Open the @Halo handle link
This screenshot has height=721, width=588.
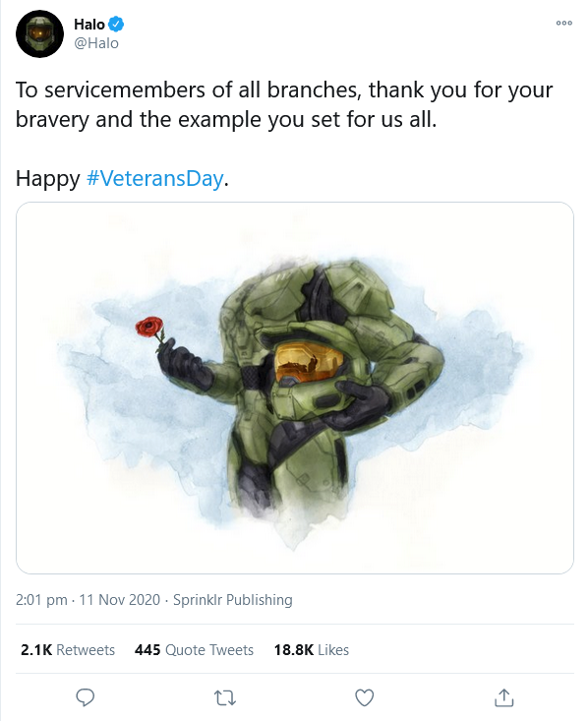(96, 43)
